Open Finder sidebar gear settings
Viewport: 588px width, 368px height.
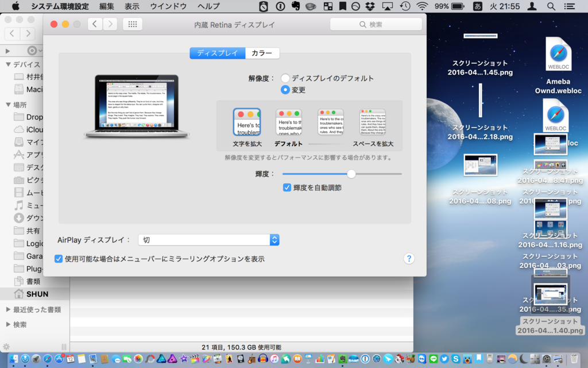[x=6, y=347]
